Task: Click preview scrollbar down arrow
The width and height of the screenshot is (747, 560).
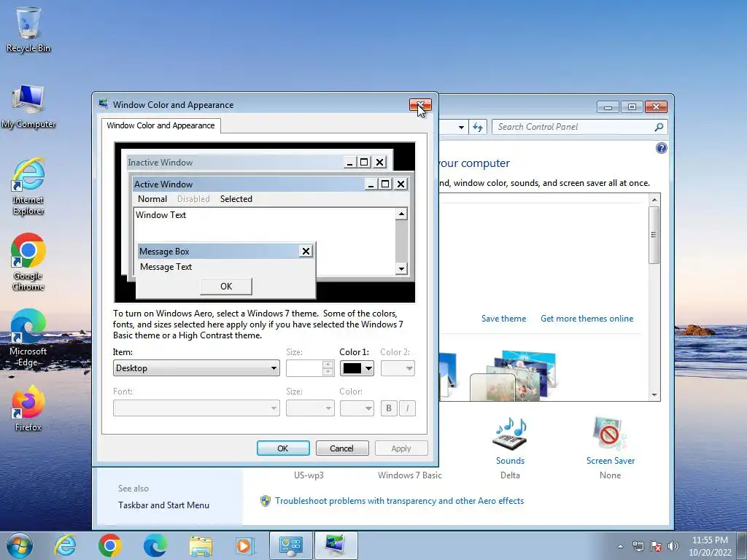Action: [401, 269]
